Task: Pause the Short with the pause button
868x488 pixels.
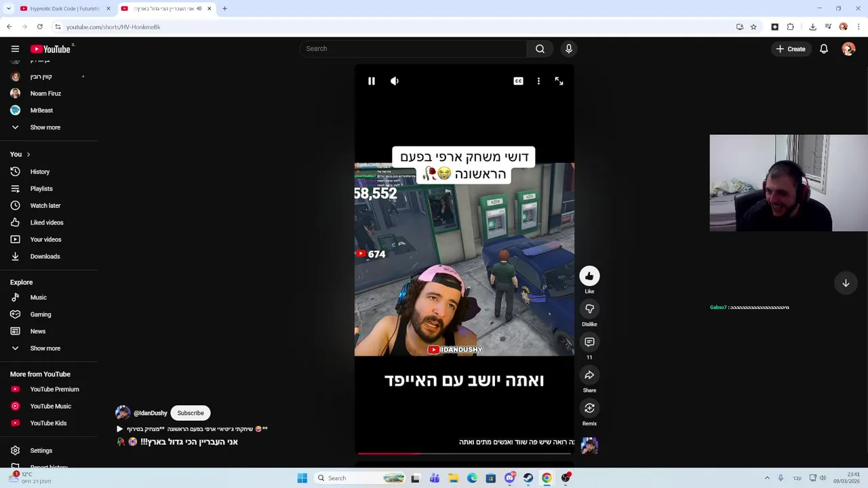Action: tap(371, 81)
